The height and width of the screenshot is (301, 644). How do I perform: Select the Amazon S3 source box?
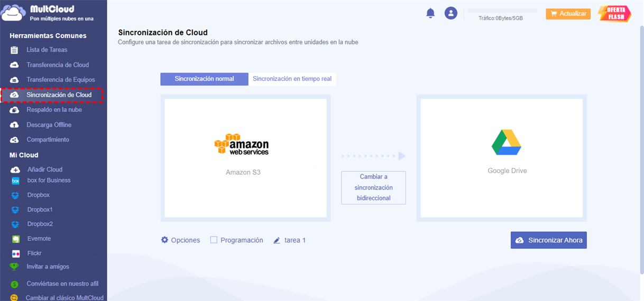tap(246, 158)
